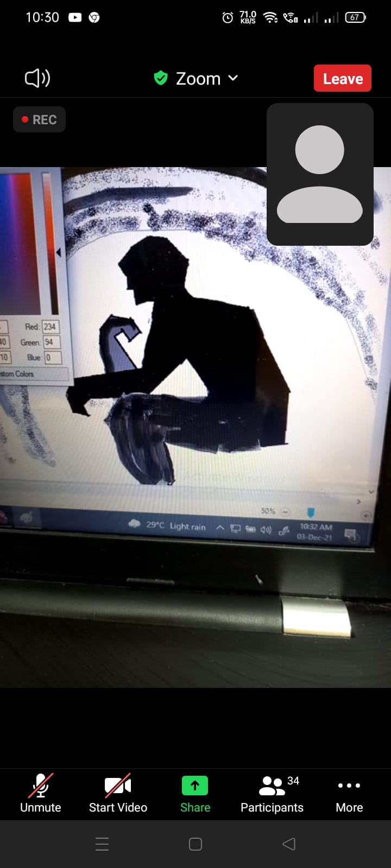Unmute the microphone

tap(41, 793)
